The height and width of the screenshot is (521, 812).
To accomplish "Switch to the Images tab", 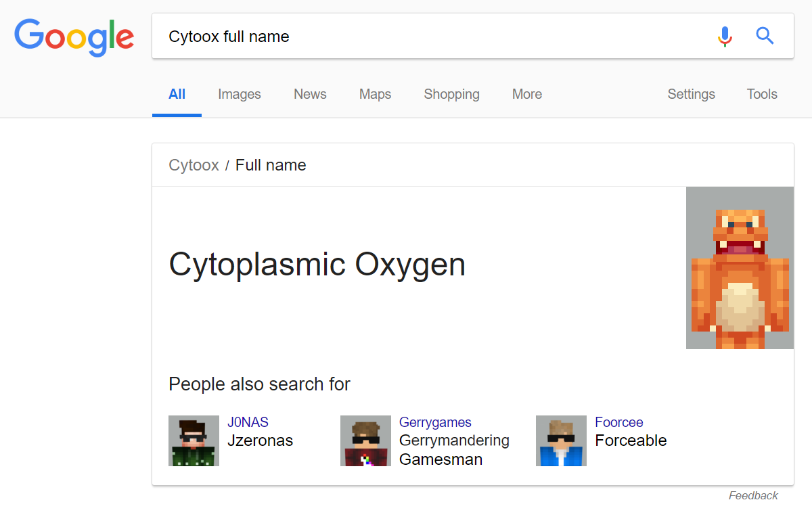I will (x=240, y=95).
